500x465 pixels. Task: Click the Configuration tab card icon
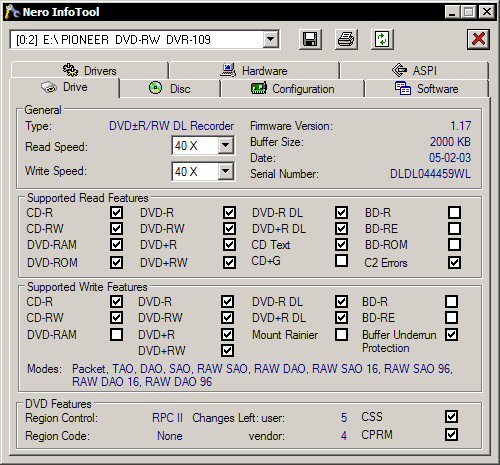click(259, 89)
